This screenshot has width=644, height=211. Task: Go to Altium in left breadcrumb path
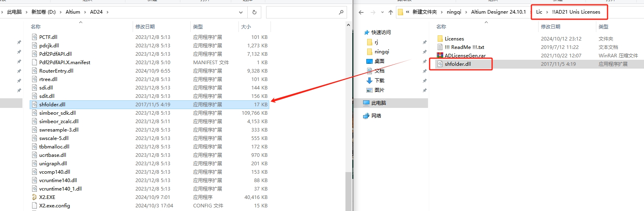click(73, 12)
